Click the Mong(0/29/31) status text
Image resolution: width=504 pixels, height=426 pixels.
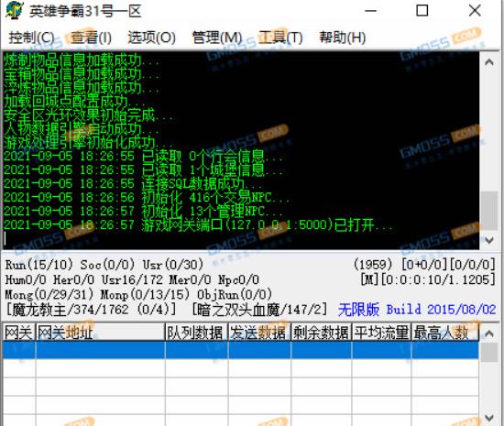point(49,295)
